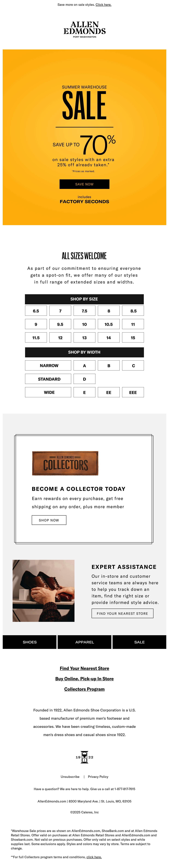The image size is (169, 868).
Task: Click the SAVE NOW button
Action: point(84,184)
